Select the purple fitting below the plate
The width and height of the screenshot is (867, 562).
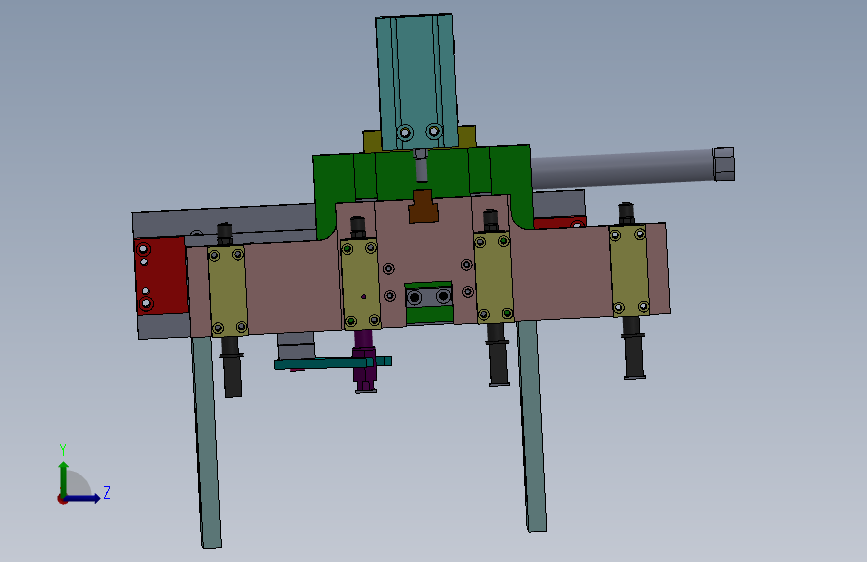click(x=364, y=362)
